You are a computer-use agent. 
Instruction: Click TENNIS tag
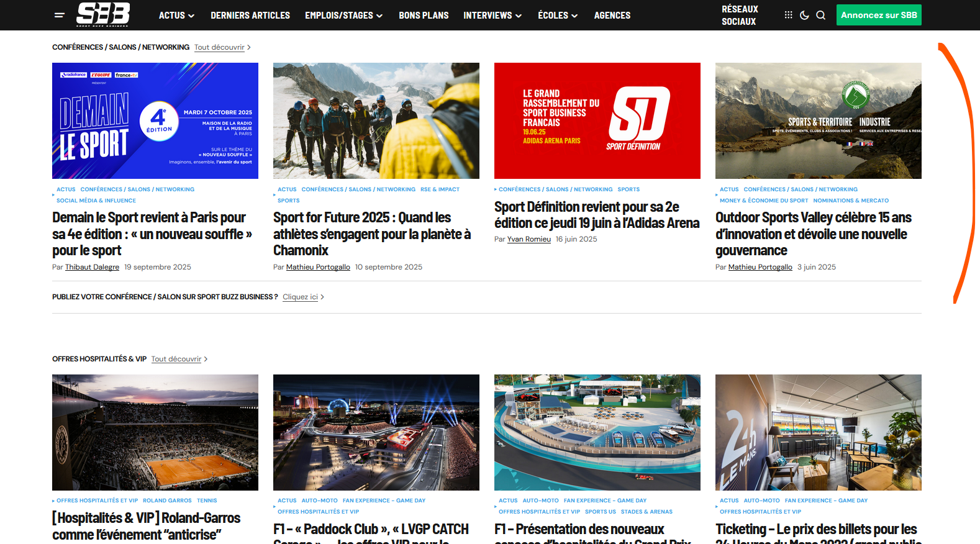[x=207, y=501]
